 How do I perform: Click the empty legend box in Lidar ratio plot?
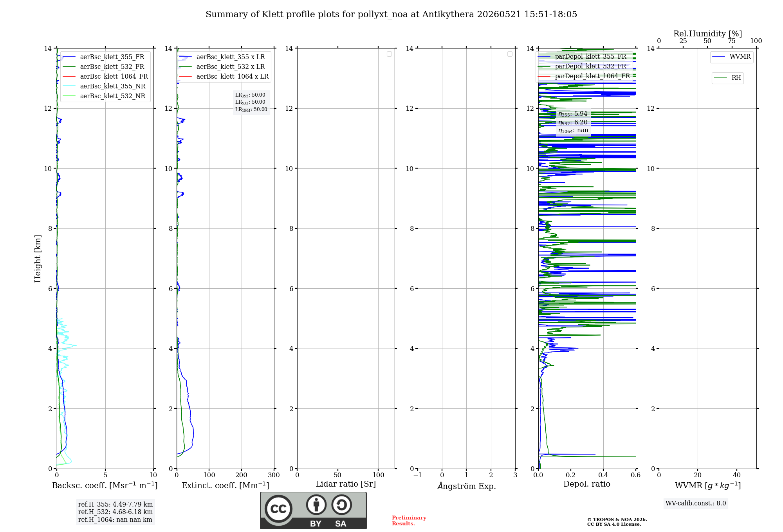click(x=389, y=54)
